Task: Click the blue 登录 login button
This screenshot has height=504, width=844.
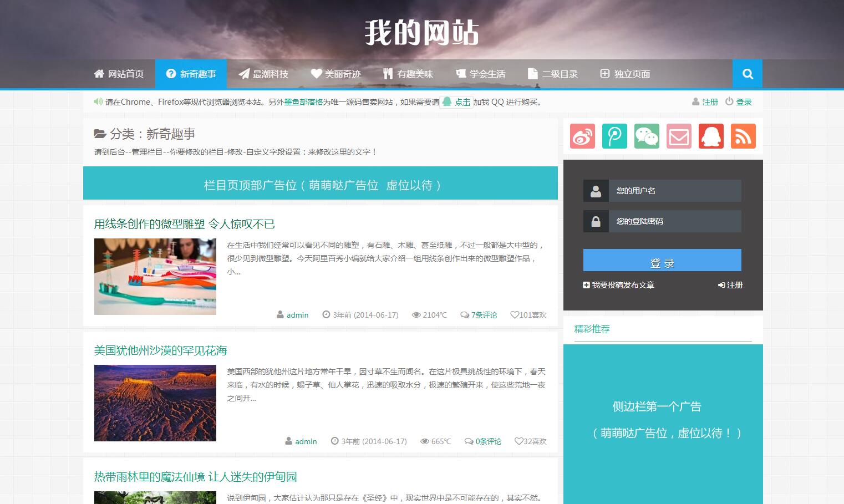Action: tap(662, 260)
